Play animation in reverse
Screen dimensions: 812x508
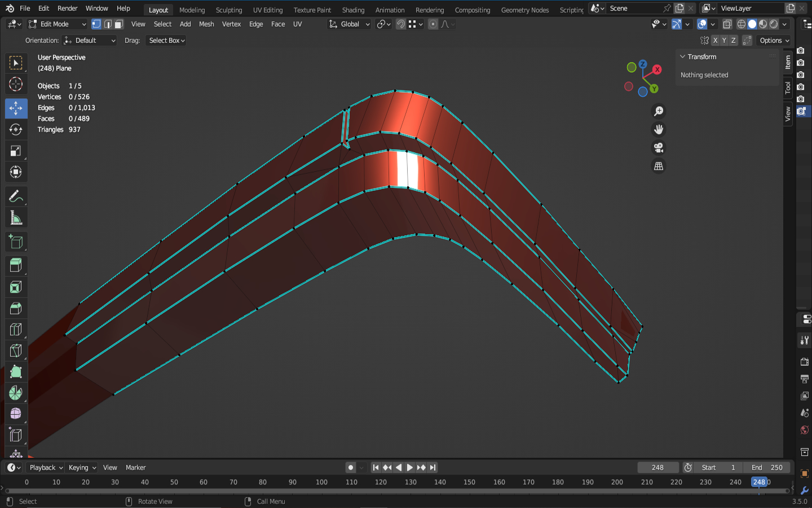(399, 467)
